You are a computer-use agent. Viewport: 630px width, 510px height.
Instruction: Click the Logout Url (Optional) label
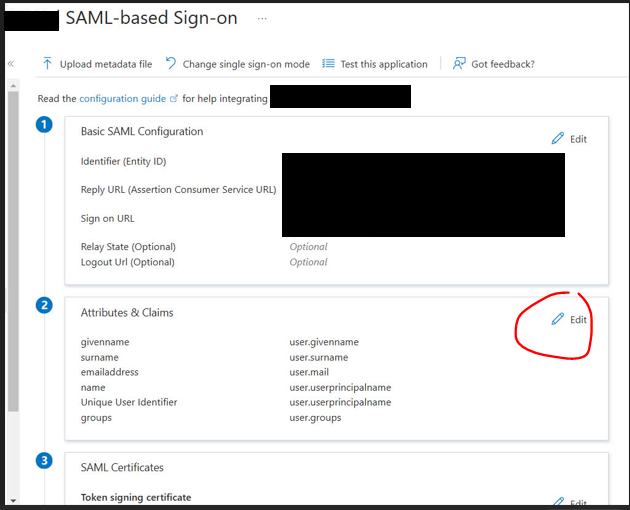point(128,262)
